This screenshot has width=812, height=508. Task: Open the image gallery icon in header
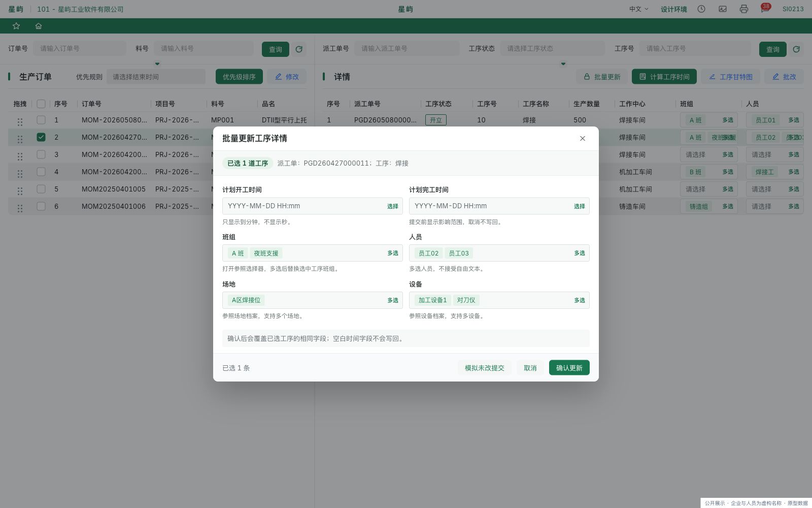(x=723, y=9)
